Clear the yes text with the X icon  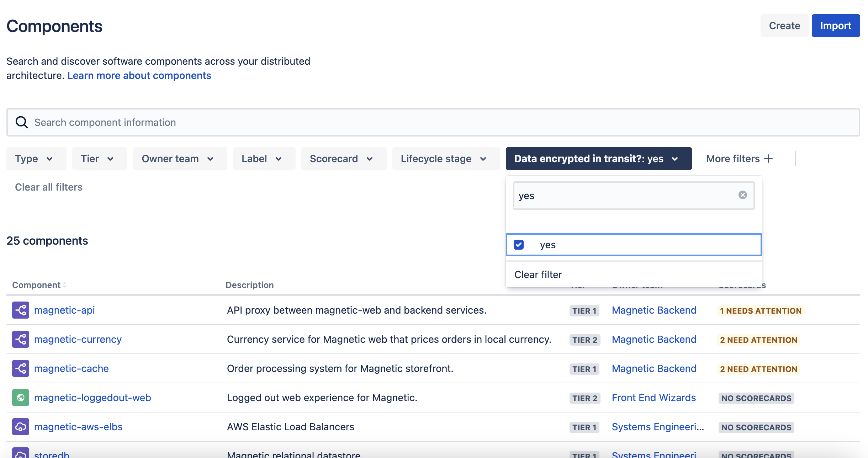742,195
